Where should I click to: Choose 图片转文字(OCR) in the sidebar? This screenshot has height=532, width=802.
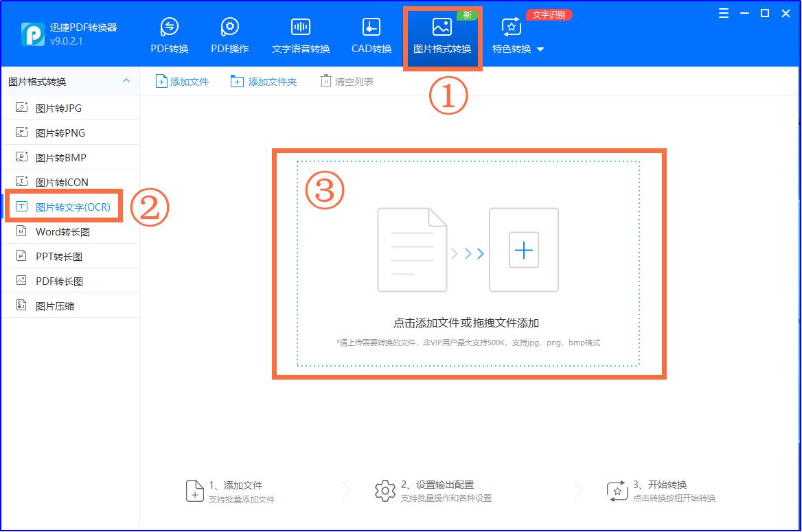(67, 206)
